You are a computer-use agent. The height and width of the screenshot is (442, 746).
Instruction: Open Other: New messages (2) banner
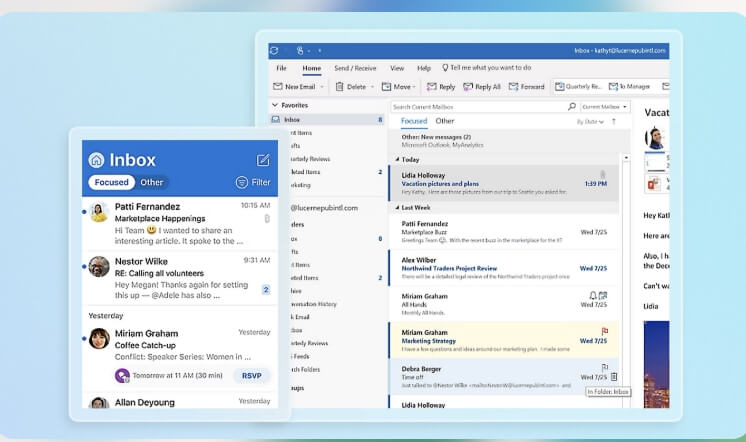coord(509,140)
